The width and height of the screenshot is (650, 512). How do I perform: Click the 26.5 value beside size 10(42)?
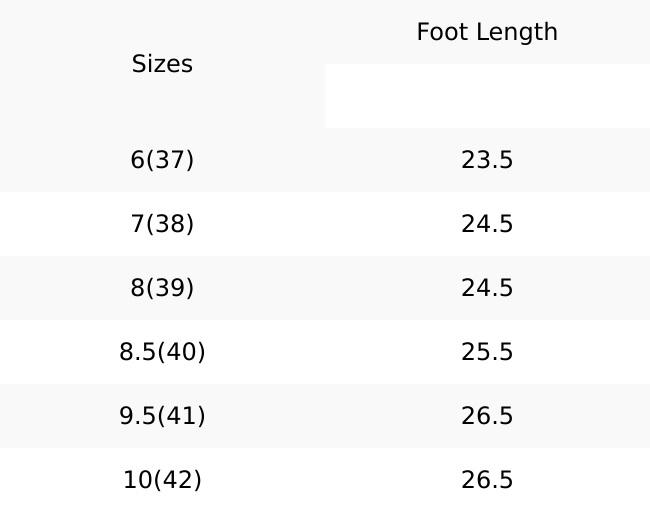coord(487,480)
